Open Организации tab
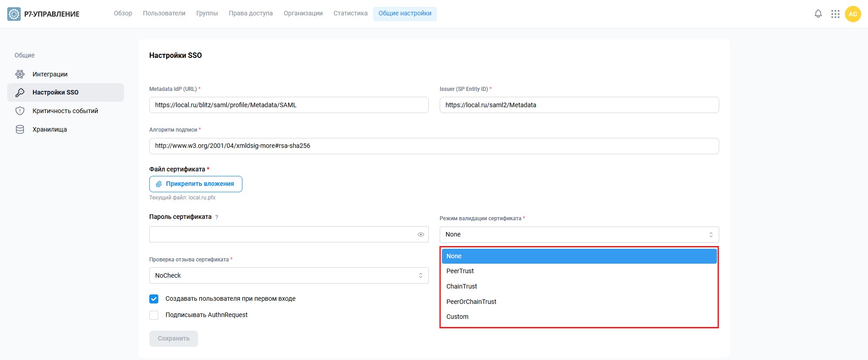 (303, 14)
